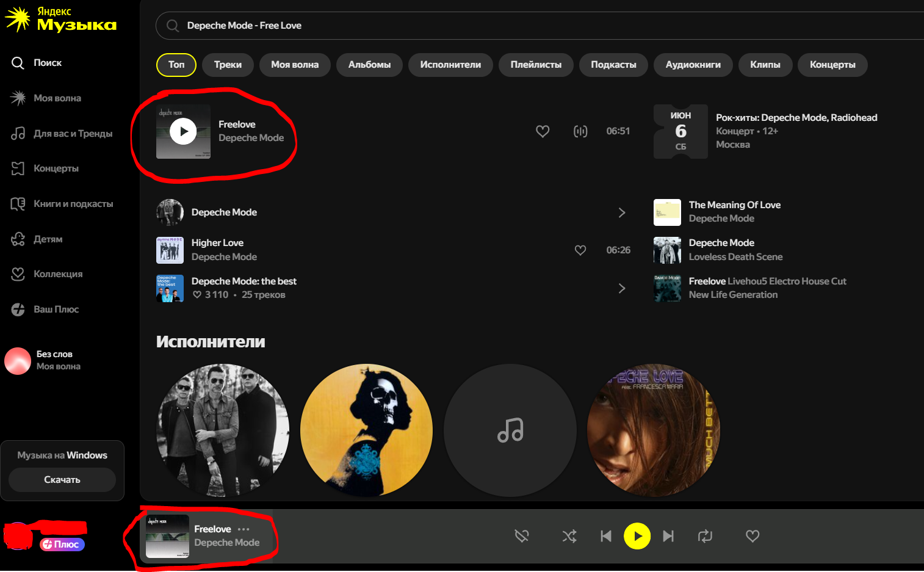Switch to the Концерты filter tab
This screenshot has width=924, height=572.
click(832, 65)
